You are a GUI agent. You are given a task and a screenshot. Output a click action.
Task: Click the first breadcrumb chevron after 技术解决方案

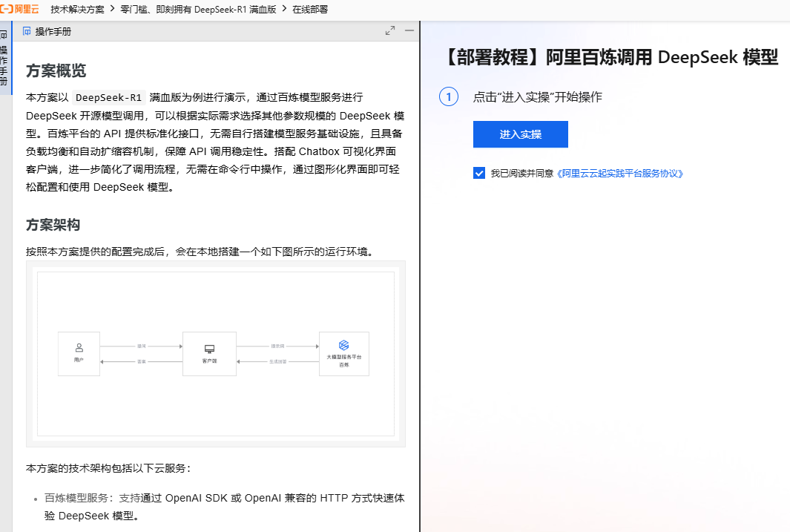coord(112,9)
